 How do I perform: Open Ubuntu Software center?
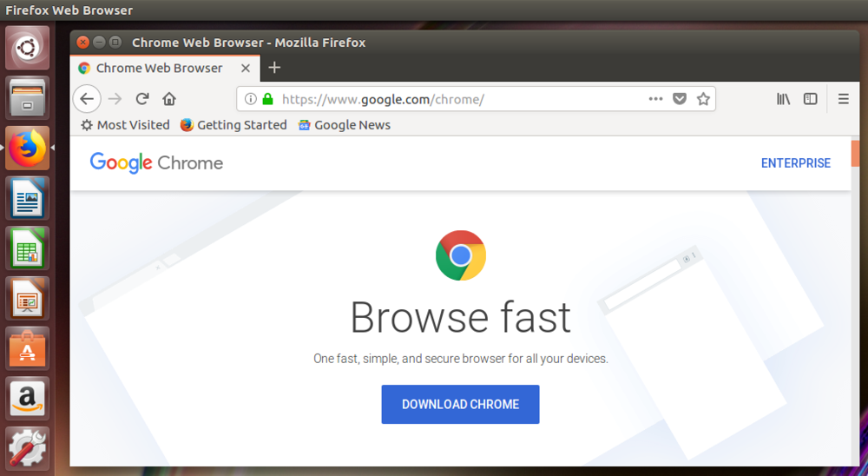(x=27, y=348)
